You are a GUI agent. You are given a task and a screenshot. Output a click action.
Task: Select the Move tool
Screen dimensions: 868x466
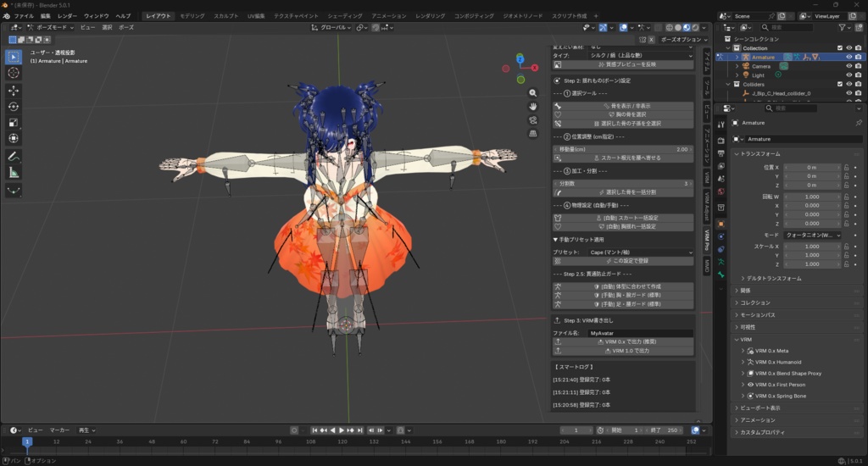[14, 90]
